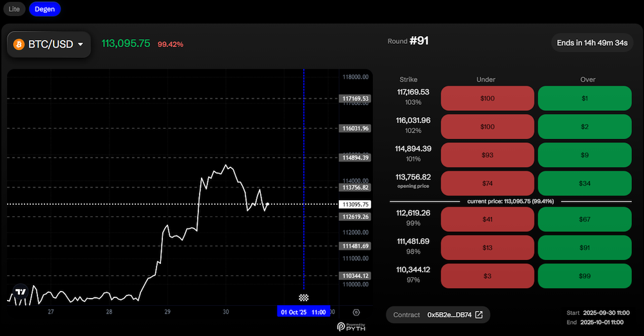The width and height of the screenshot is (644, 336).
Task: Choose Over $34 at opening price strike
Action: pyautogui.click(x=585, y=183)
